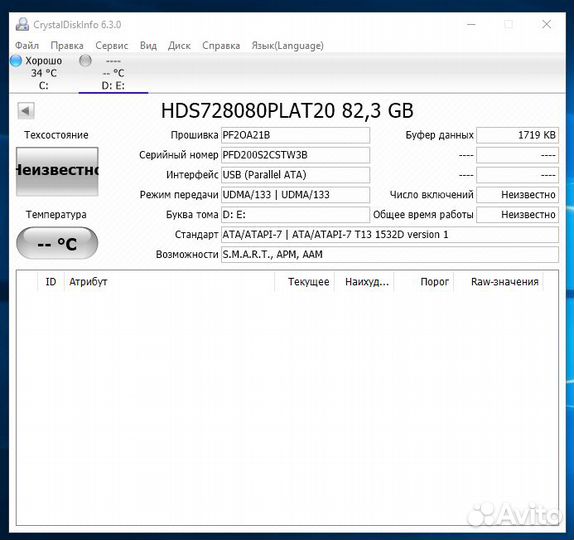574x540 pixels.
Task: Click the blue health status circle for C:
Action: coord(16,61)
